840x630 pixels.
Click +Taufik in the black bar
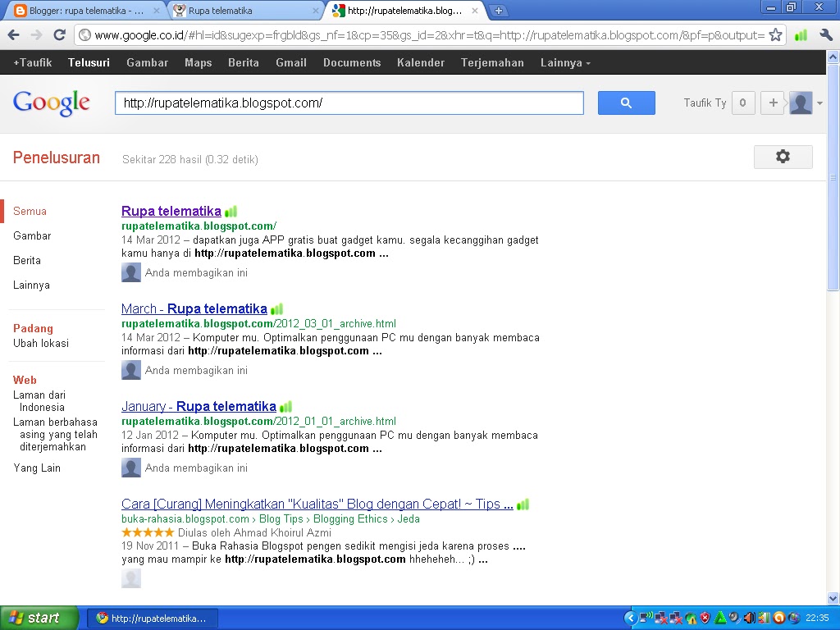click(33, 62)
